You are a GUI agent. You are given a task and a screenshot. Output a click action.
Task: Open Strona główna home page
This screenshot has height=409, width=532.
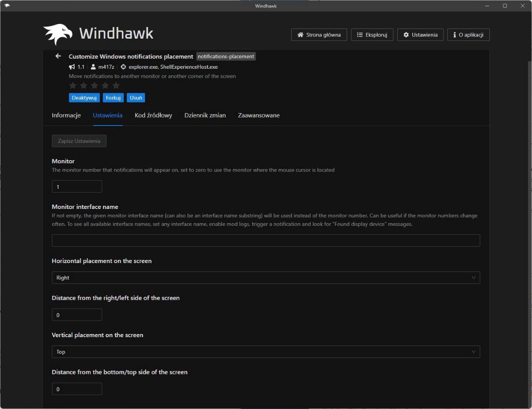click(319, 35)
